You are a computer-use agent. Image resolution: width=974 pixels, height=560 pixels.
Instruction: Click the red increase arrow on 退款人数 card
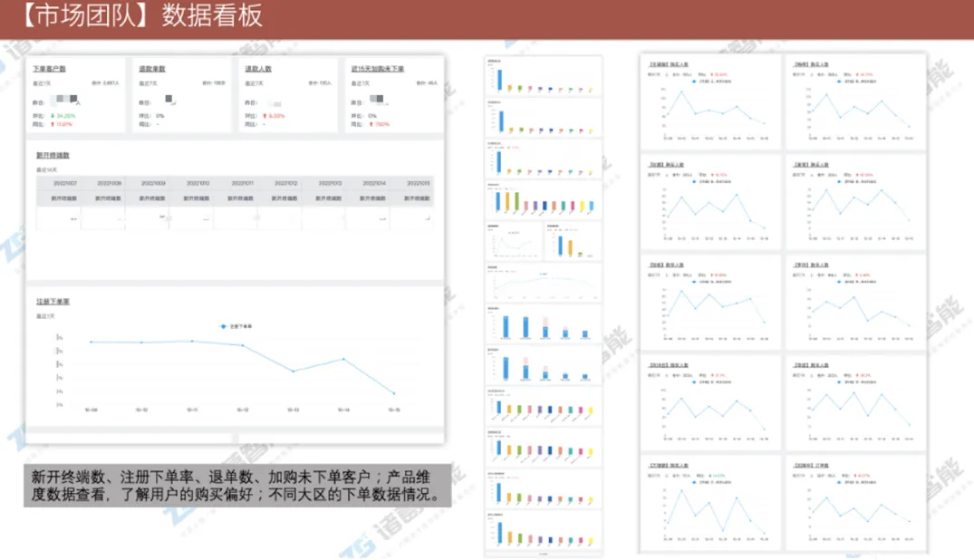coord(264,115)
